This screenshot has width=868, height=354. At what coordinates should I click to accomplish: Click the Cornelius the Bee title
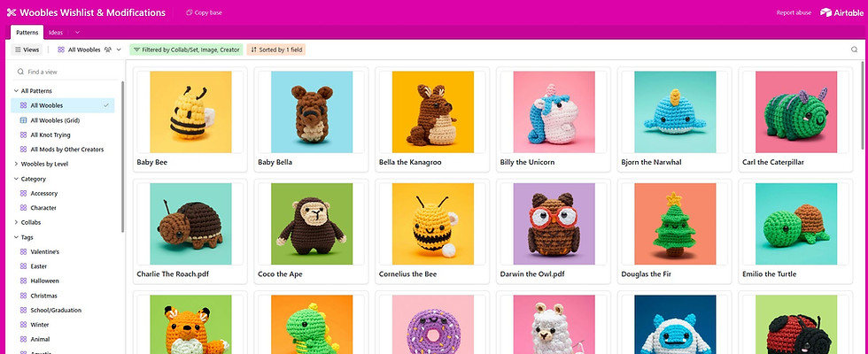pyautogui.click(x=407, y=273)
